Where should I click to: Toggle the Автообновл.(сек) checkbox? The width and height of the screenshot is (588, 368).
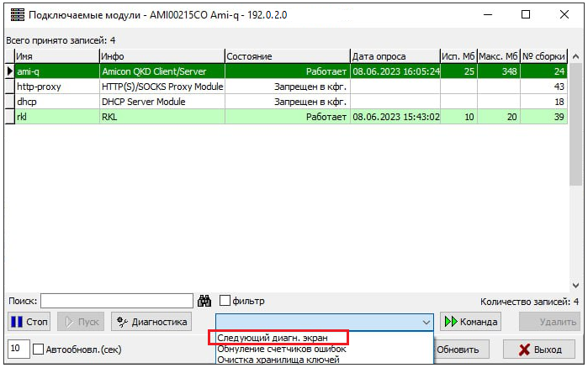(38, 350)
